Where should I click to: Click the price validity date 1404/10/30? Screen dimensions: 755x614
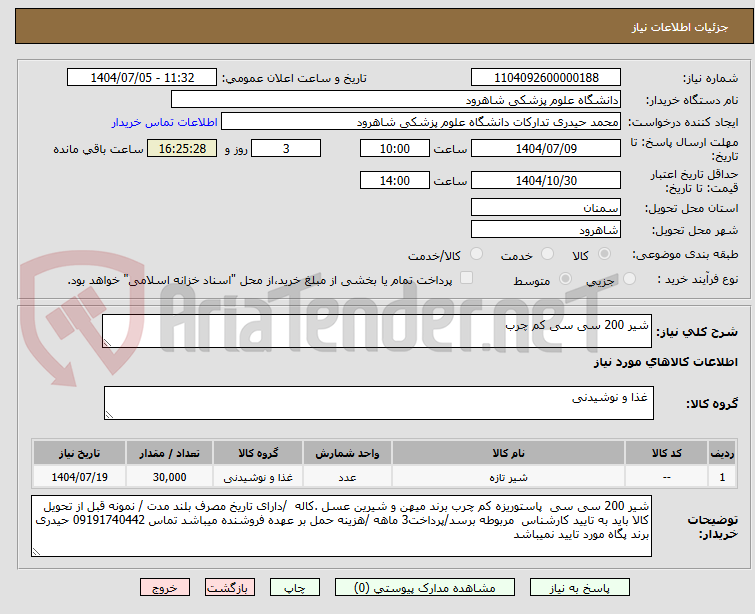(546, 181)
